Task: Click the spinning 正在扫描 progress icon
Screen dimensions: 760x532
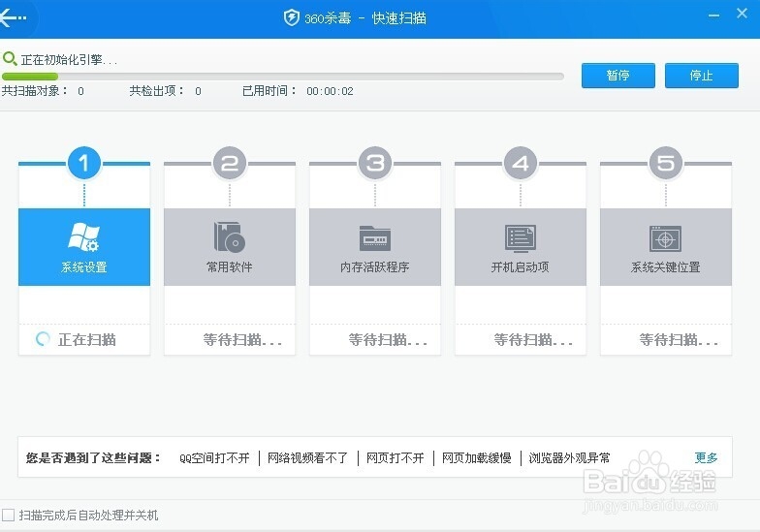Action: click(x=43, y=339)
